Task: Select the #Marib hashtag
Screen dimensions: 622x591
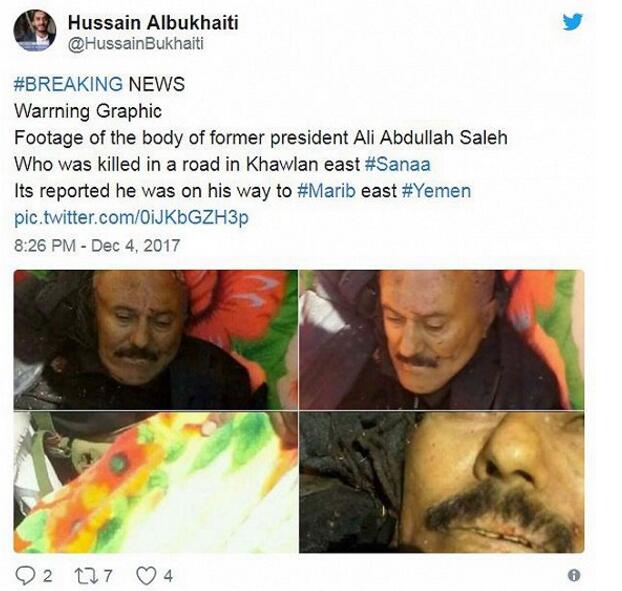Action: [326, 191]
